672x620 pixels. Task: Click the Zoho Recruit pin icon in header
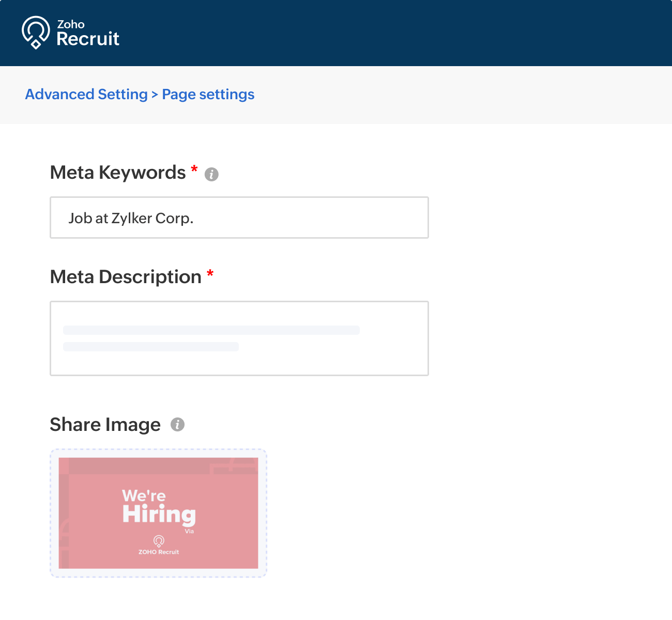click(x=35, y=32)
